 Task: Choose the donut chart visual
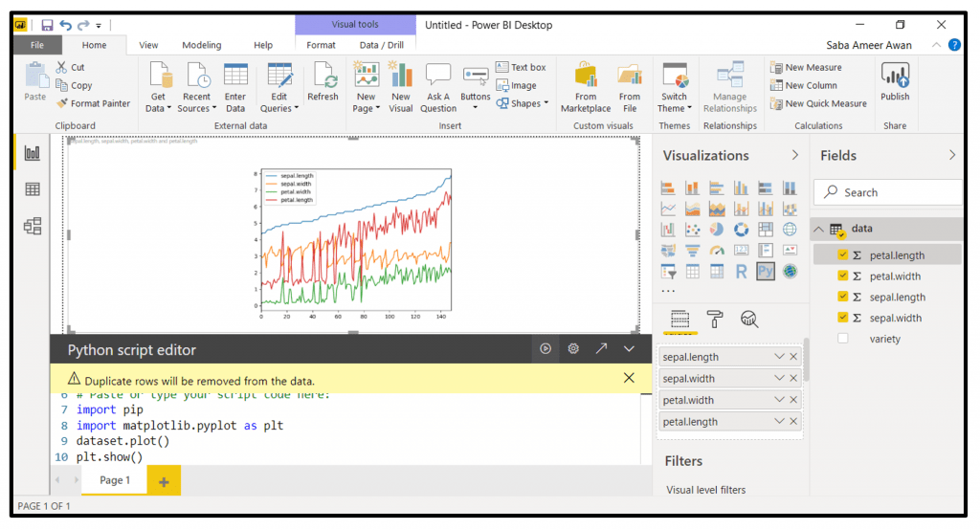click(742, 230)
